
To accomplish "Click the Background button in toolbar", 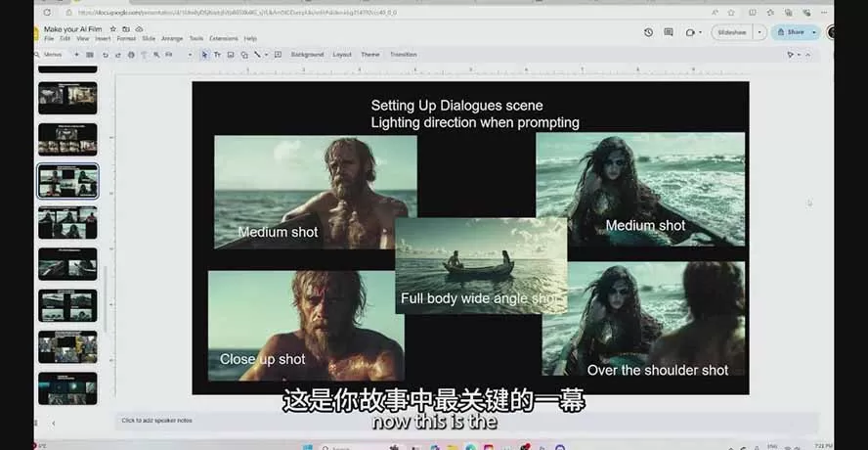I will click(x=306, y=55).
